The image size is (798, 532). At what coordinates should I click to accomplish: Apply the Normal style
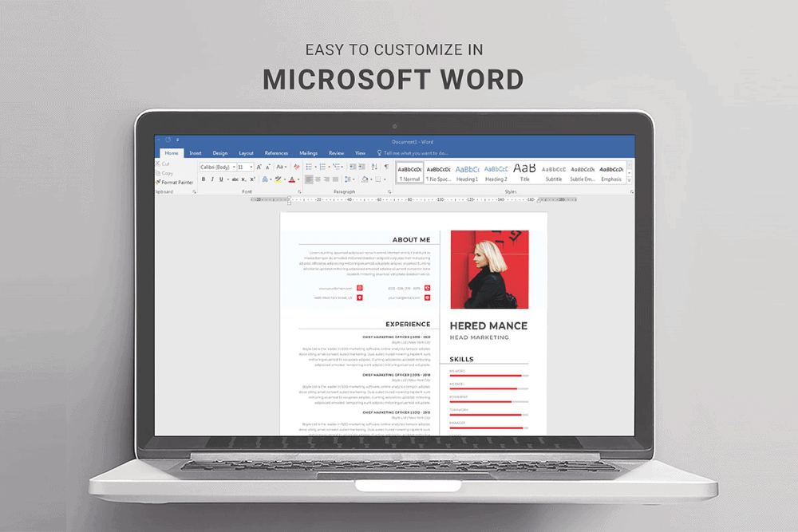pyautogui.click(x=409, y=173)
